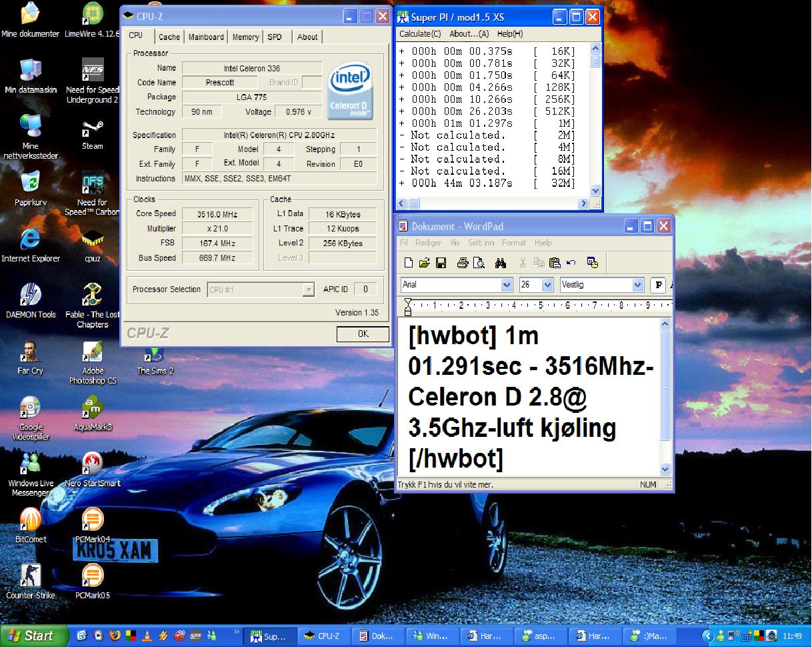
Task: Click the LimeWire desktop icon
Action: [92, 21]
